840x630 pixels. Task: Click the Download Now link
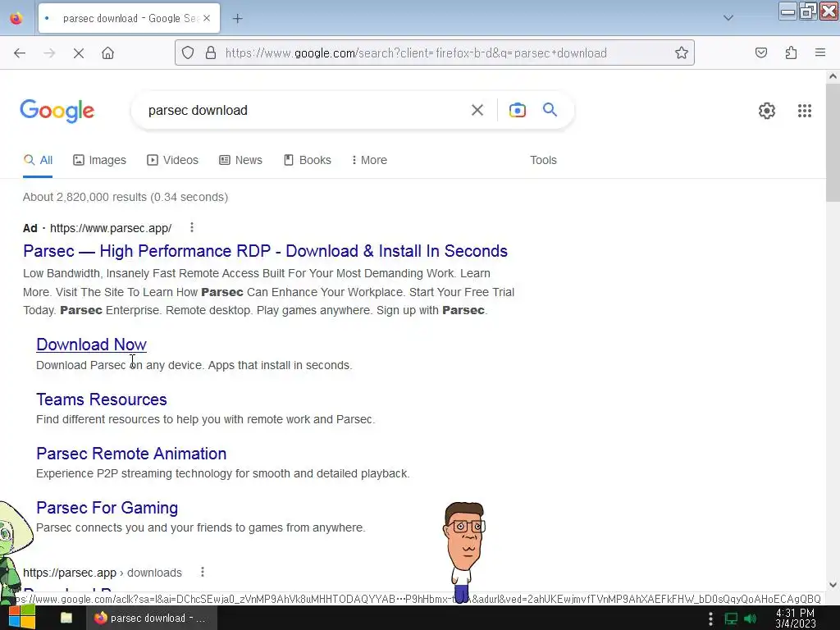[92, 345]
